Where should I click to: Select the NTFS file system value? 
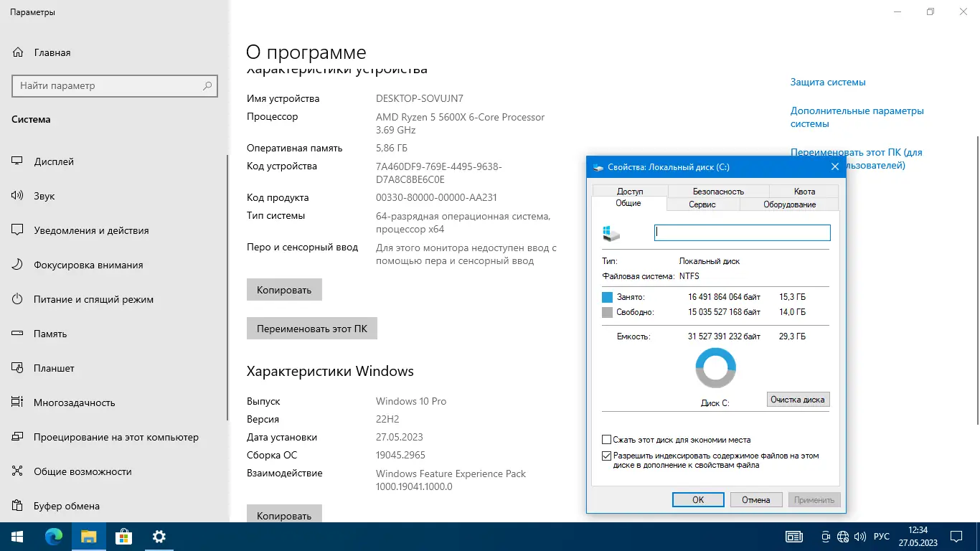689,276
